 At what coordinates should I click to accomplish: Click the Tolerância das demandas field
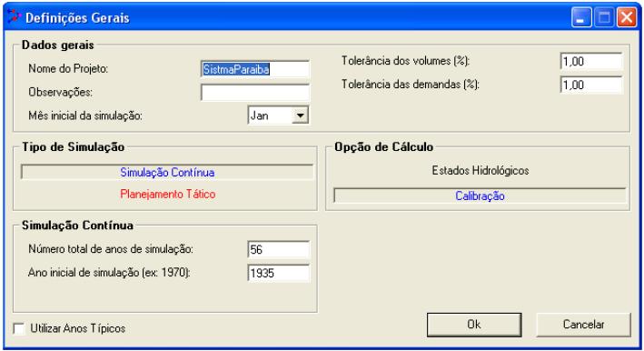(x=591, y=85)
